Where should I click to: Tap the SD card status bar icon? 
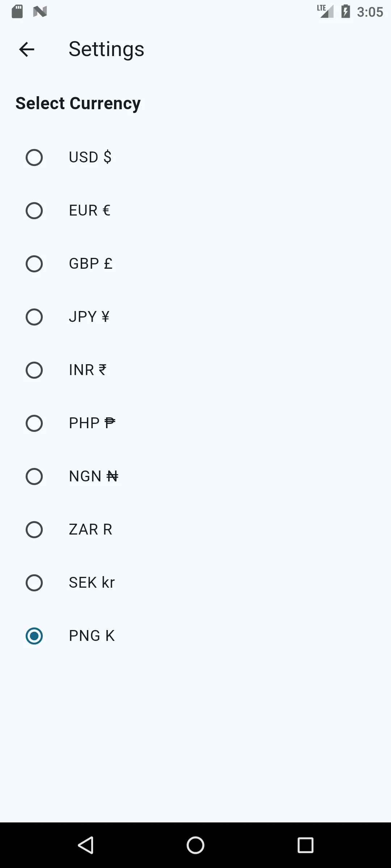(x=17, y=12)
